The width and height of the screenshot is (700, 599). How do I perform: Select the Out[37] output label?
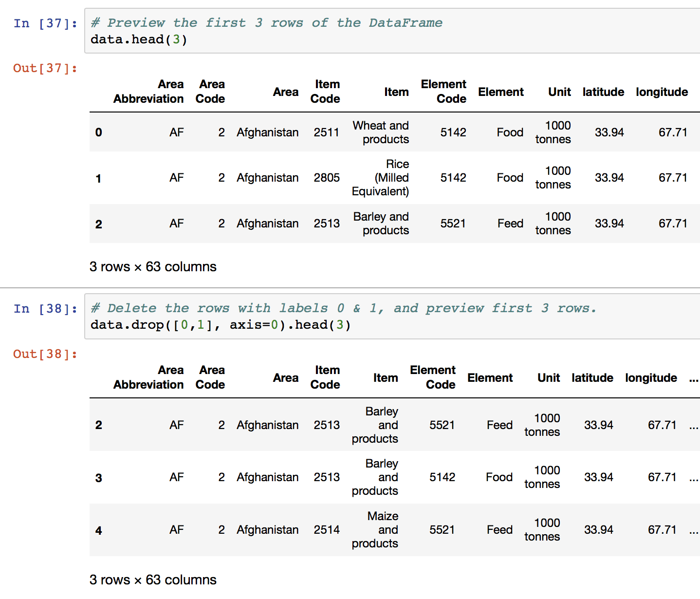pos(44,68)
